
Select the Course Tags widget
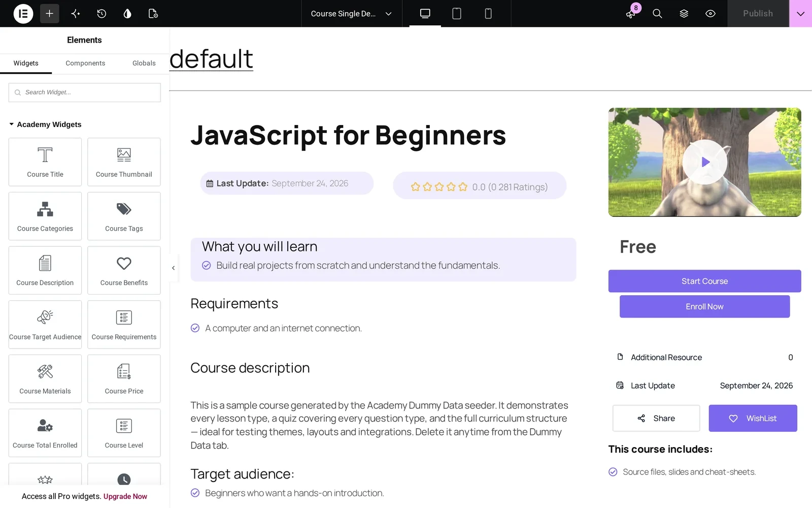pos(124,216)
